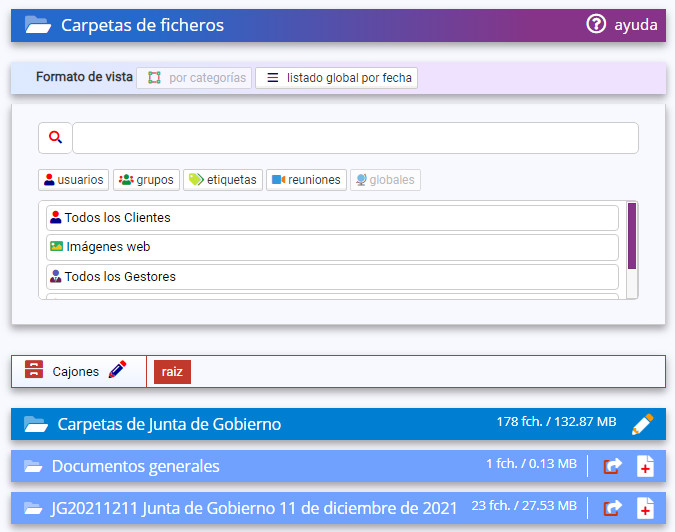Filter by globales

point(385,179)
